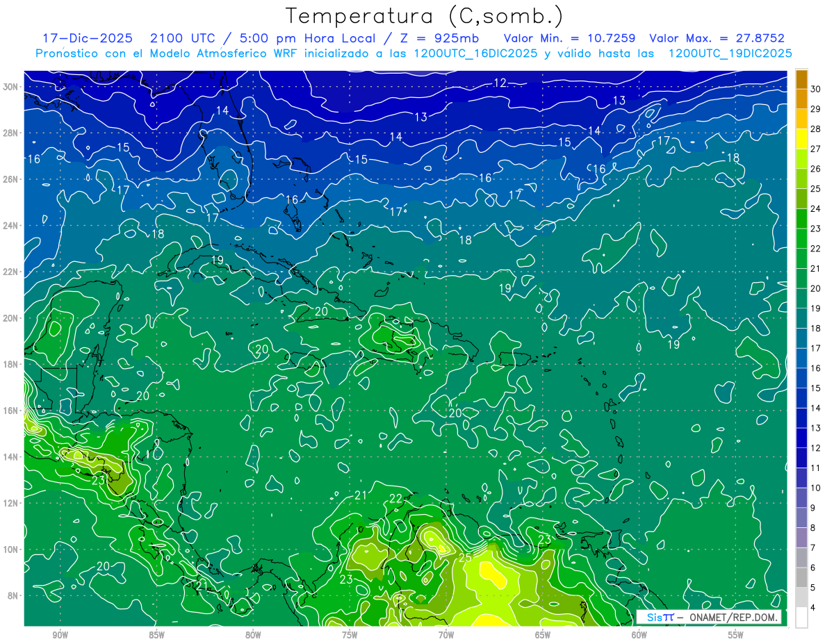Click the WRF model forecast description line
Viewport: 834px width, 644px height.
point(414,53)
